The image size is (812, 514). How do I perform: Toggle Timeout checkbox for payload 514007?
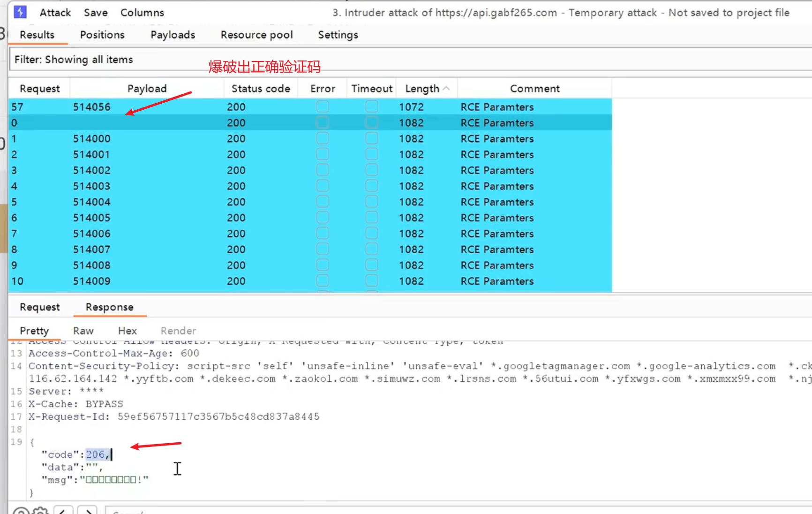[372, 249]
